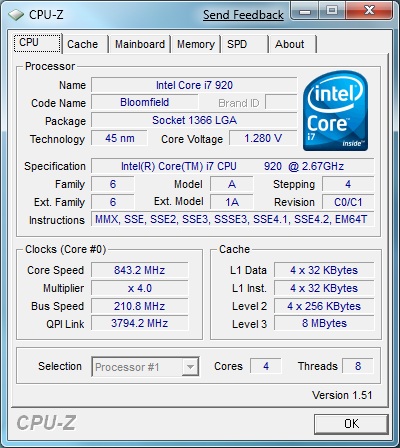The height and width of the screenshot is (448, 400).
Task: Click the Bus Speed value '210.8 MHz'
Action: tap(140, 306)
